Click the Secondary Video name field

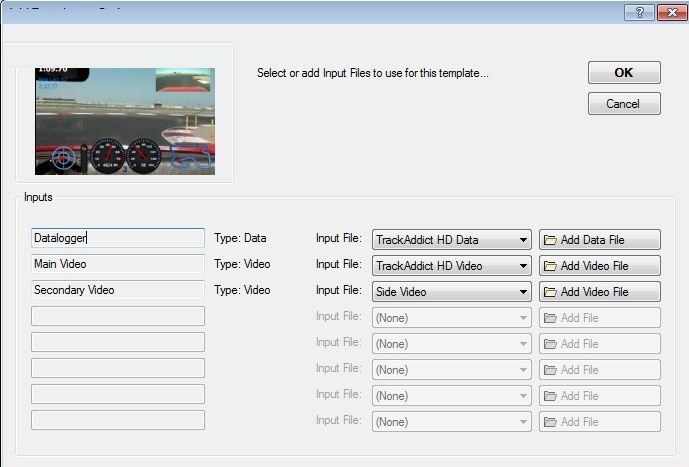pos(118,291)
